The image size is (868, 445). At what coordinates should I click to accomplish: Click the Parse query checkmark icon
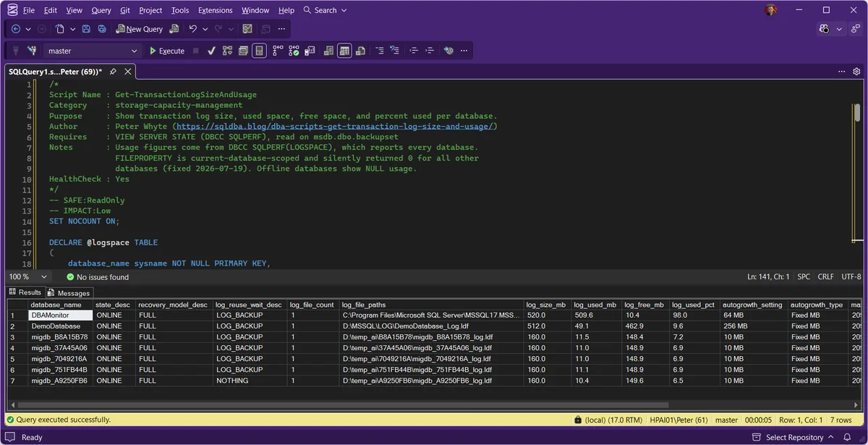[211, 51]
